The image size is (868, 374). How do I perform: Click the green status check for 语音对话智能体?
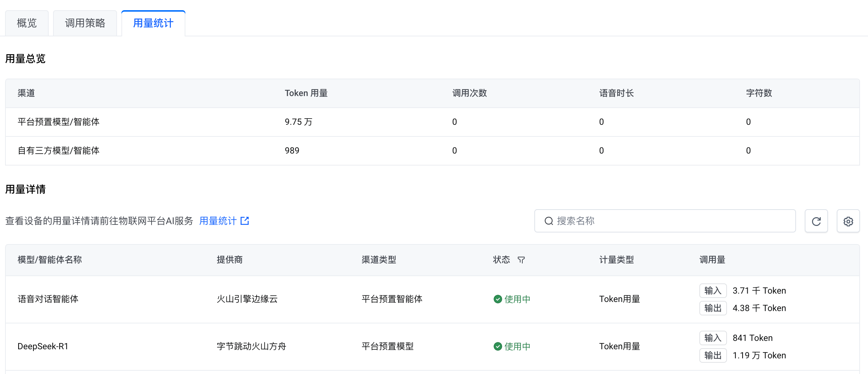click(x=498, y=299)
